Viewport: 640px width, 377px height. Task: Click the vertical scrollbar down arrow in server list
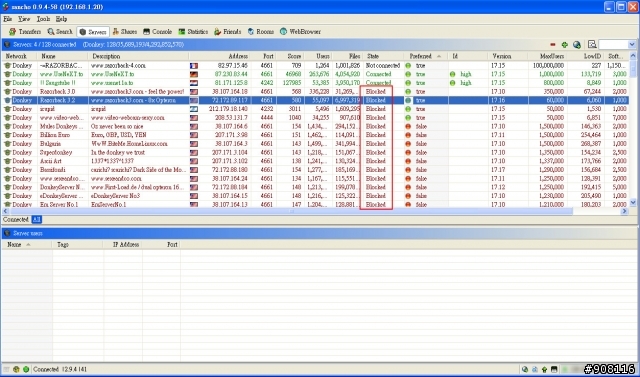pos(633,202)
